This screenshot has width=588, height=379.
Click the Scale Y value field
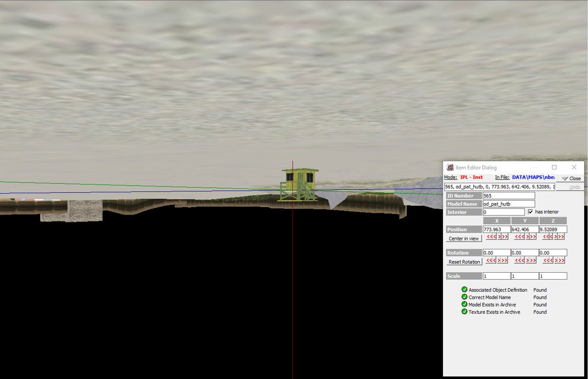point(525,276)
